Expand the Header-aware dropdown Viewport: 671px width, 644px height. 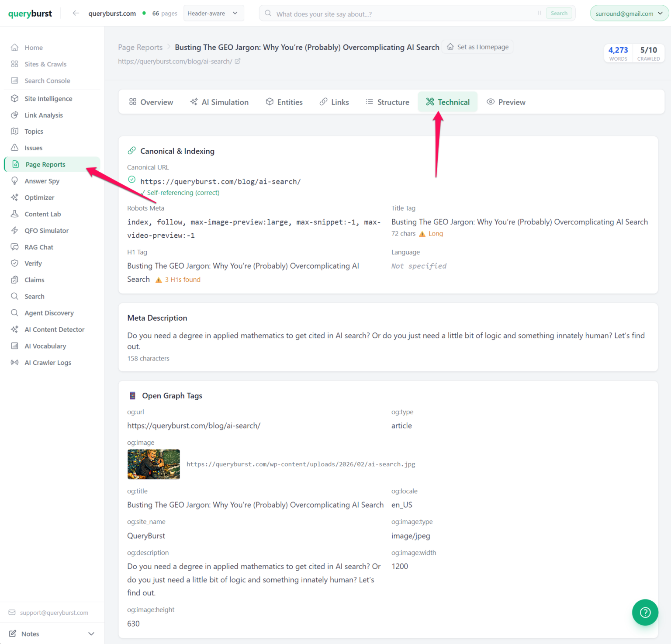click(x=214, y=14)
